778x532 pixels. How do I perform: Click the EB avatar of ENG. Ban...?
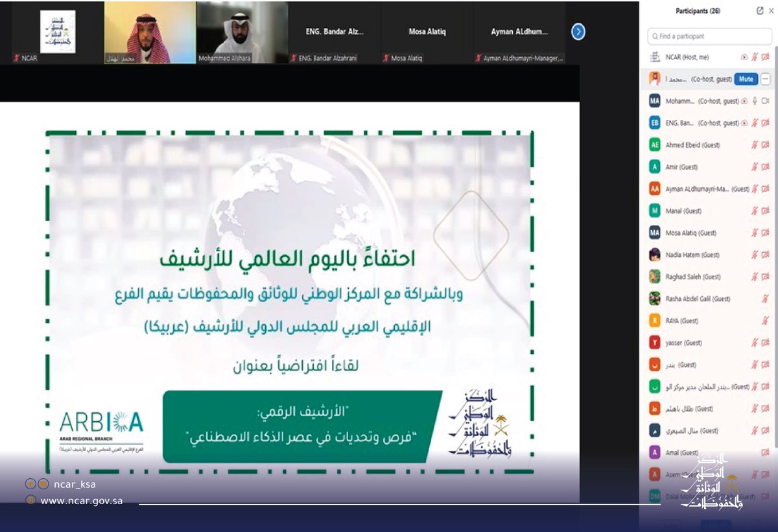pos(655,123)
